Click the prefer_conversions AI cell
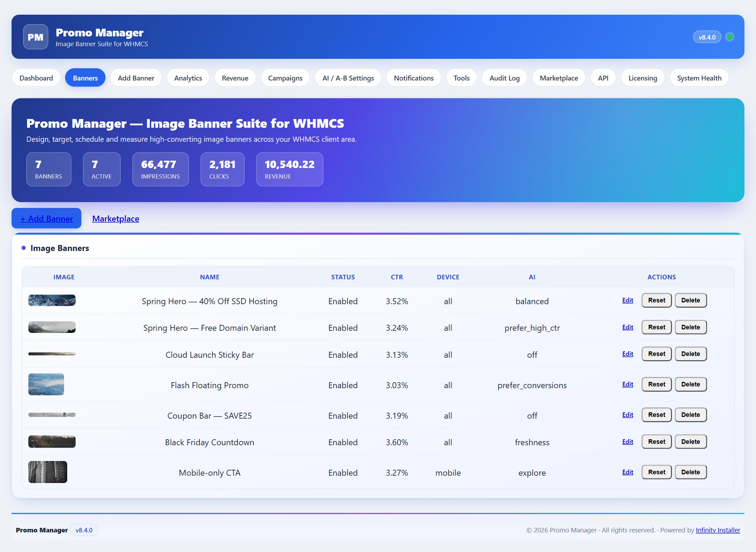This screenshot has height=552, width=756. coord(532,385)
